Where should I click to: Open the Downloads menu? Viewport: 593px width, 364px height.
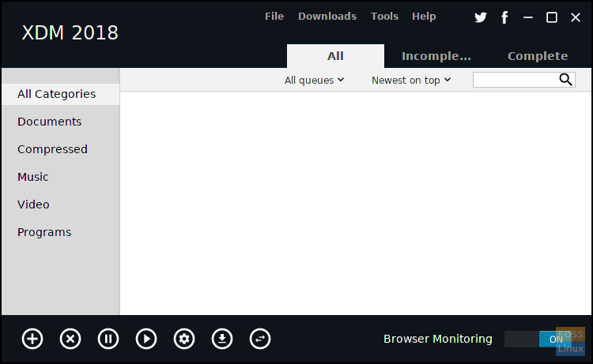coord(327,17)
